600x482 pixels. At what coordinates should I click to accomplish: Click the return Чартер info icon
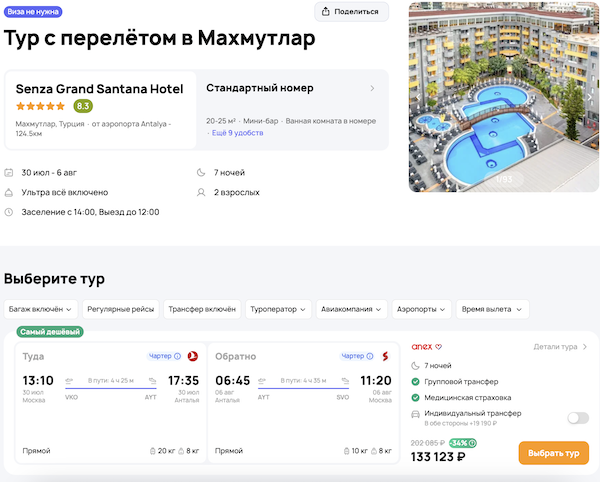(x=369, y=356)
